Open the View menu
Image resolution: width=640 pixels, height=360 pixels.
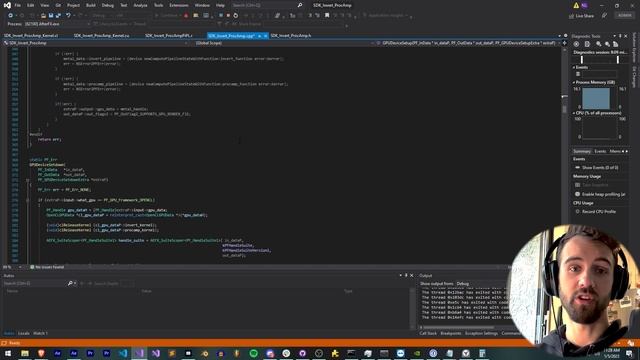point(44,5)
